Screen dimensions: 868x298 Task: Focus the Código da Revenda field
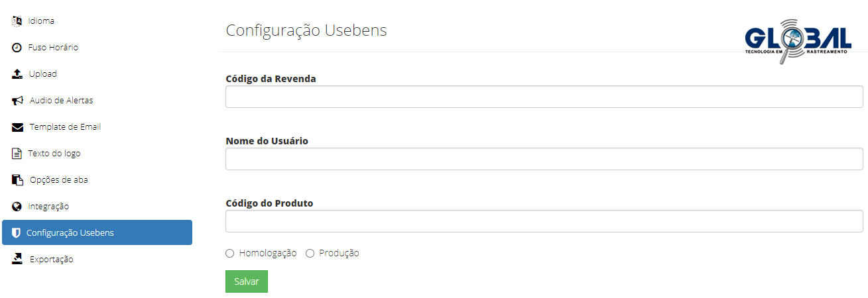point(544,97)
